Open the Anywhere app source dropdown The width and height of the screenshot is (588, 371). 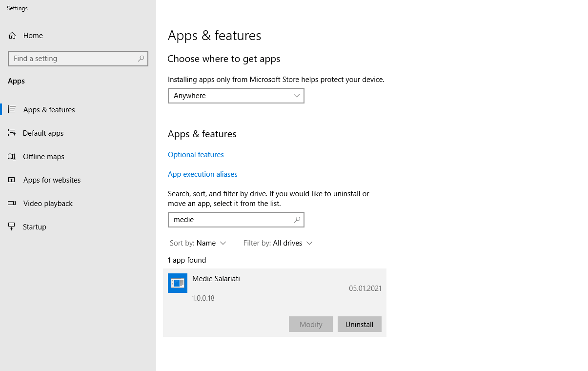(236, 96)
